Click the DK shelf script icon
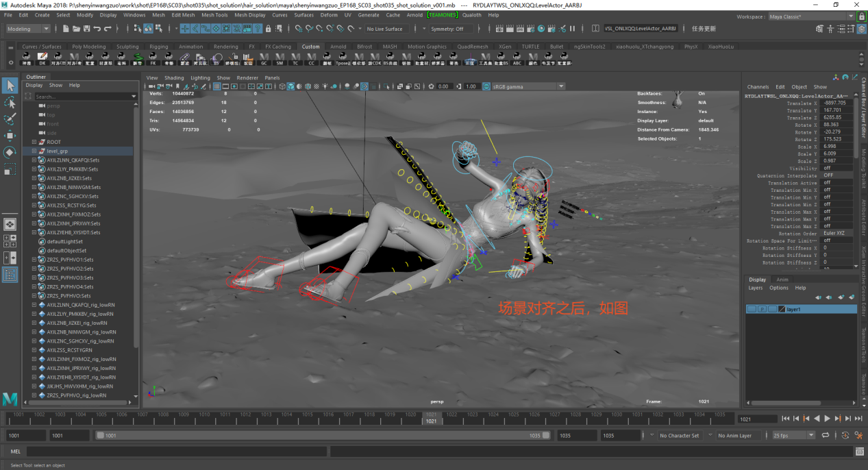868x470 pixels. (42, 58)
